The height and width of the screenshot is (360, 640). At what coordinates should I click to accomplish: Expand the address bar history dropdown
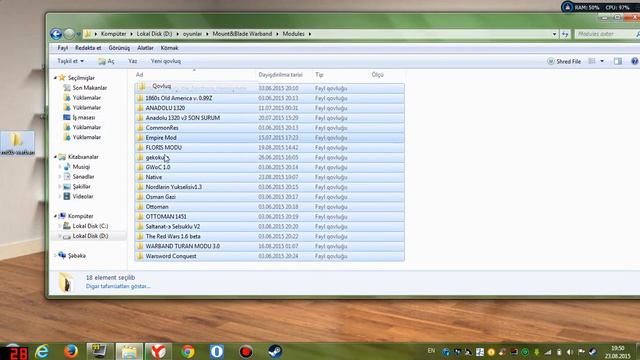point(554,34)
